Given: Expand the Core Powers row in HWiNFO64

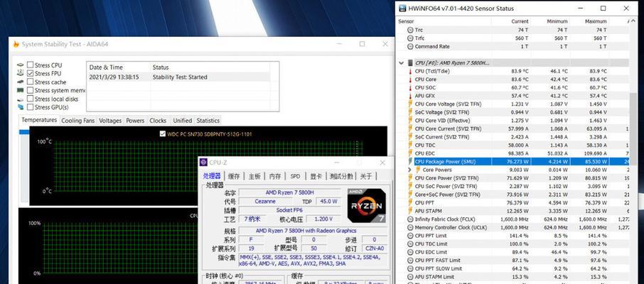Looking at the screenshot, I should click(x=409, y=170).
